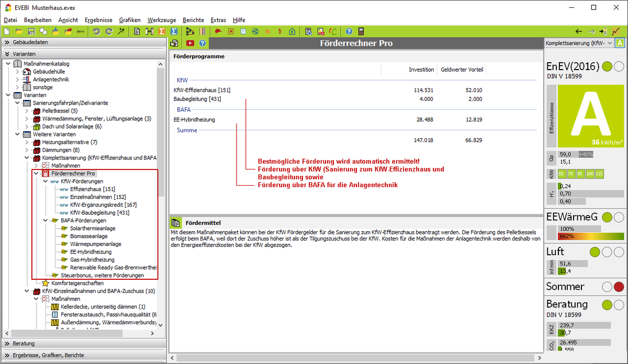Screen dimensions: 628x364
Task: Select Steuerbonus, weitere Förderungen item
Action: pos(102,275)
